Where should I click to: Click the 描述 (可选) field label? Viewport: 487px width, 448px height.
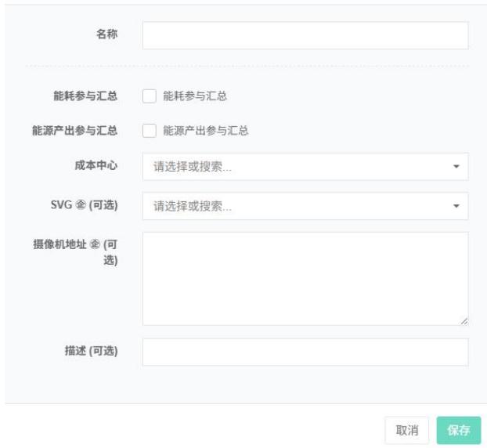(x=90, y=350)
